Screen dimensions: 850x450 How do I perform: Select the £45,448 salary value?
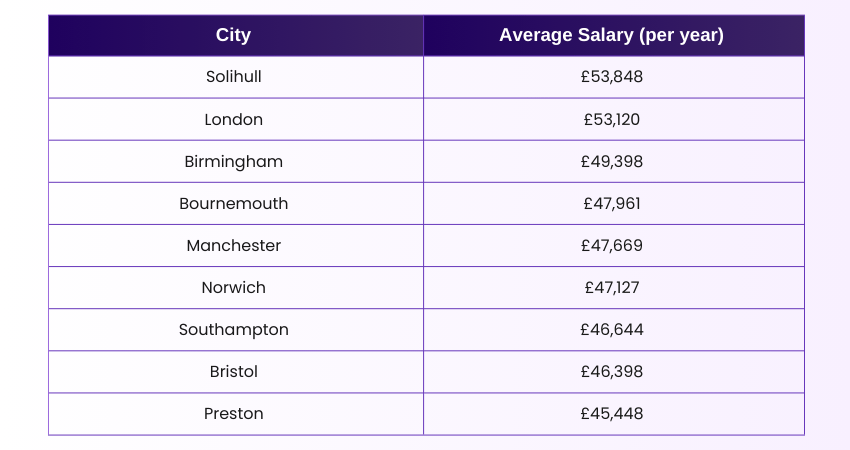pyautogui.click(x=612, y=413)
